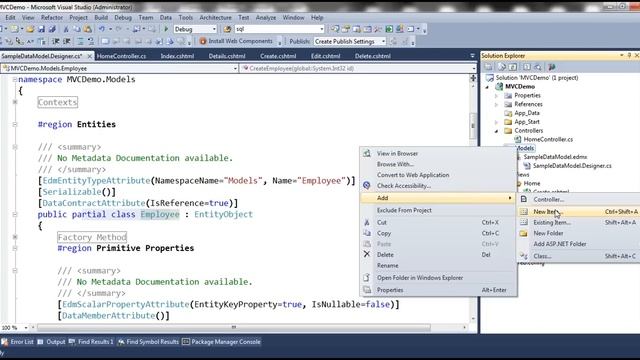Click the Paste icon in the toolbar
The image size is (640, 360).
pos(87,29)
